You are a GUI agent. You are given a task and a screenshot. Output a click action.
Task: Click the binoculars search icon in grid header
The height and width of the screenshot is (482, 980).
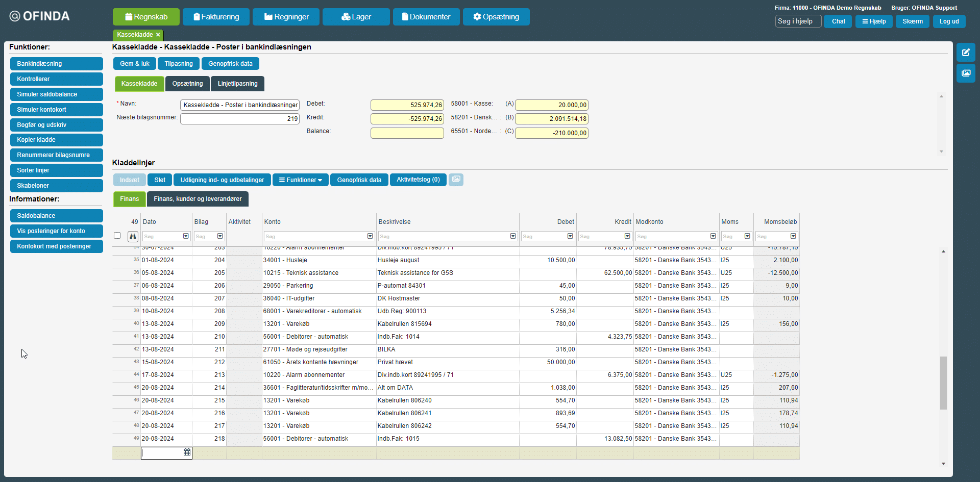click(133, 236)
